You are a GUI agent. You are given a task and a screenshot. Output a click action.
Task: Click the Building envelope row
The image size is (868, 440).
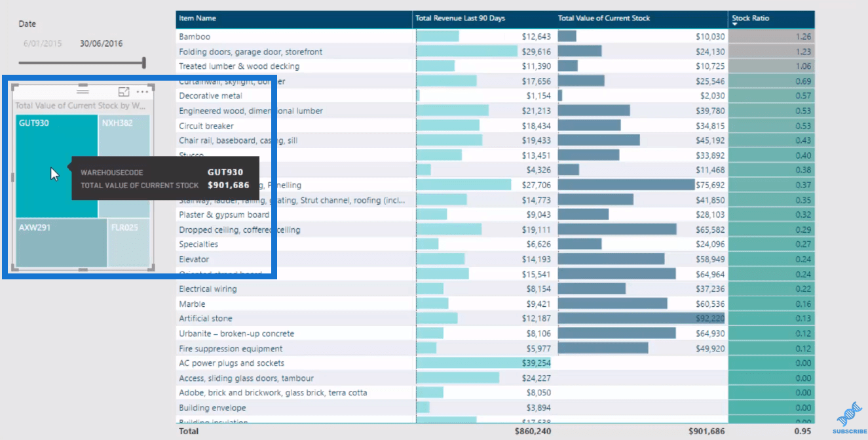tap(495, 408)
